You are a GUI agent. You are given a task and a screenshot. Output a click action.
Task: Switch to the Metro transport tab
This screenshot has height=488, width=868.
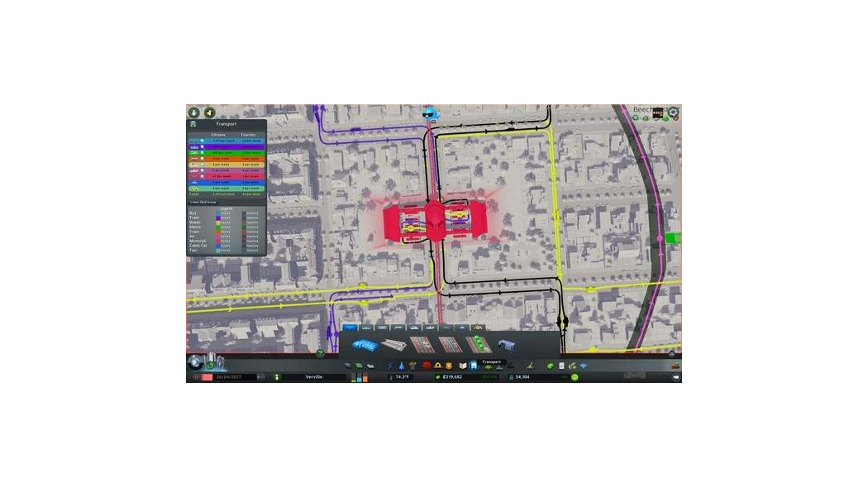click(x=382, y=327)
